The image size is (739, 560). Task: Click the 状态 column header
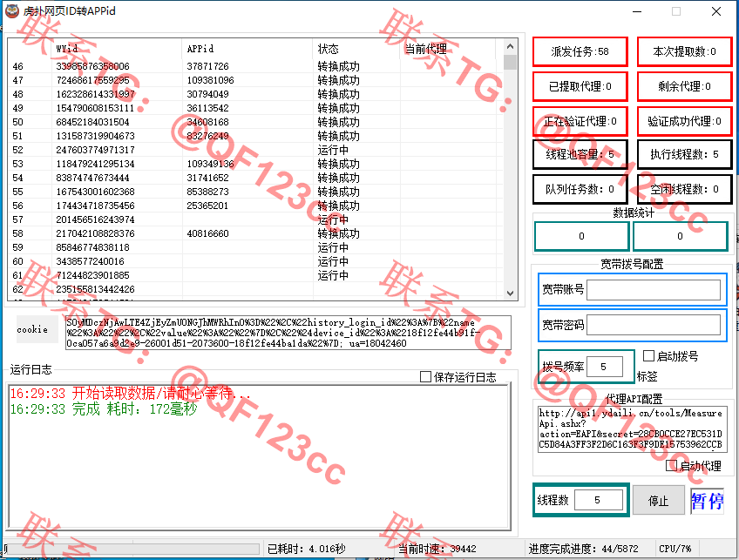356,49
